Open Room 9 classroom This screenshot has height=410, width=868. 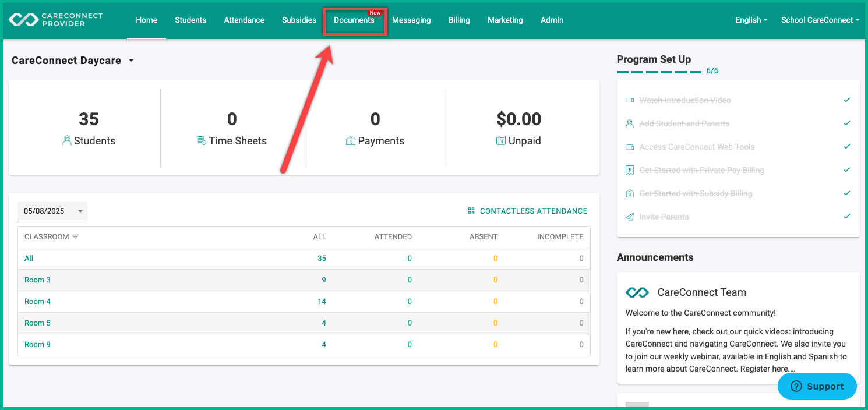[x=37, y=345]
